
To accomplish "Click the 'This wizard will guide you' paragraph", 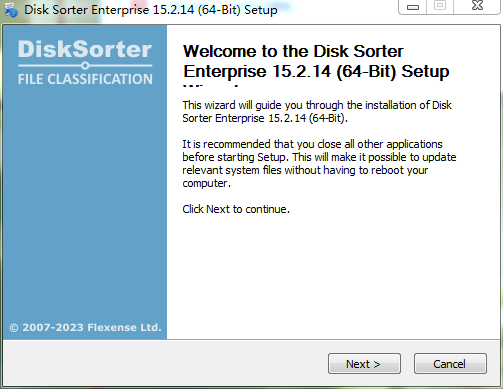I will click(x=317, y=112).
